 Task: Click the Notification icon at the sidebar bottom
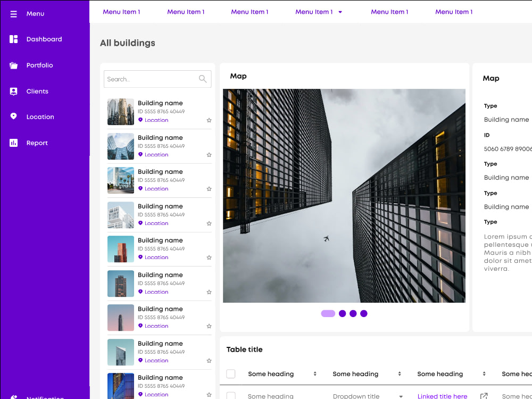point(13,396)
